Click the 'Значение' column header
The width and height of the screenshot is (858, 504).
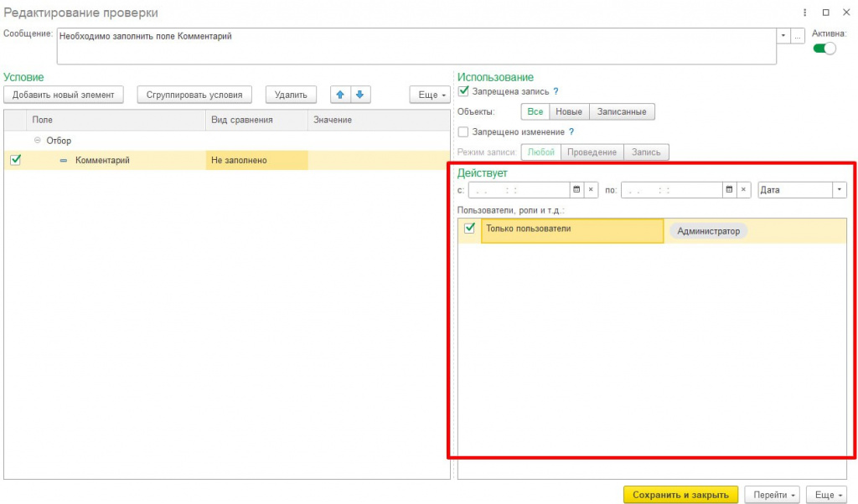click(379, 120)
